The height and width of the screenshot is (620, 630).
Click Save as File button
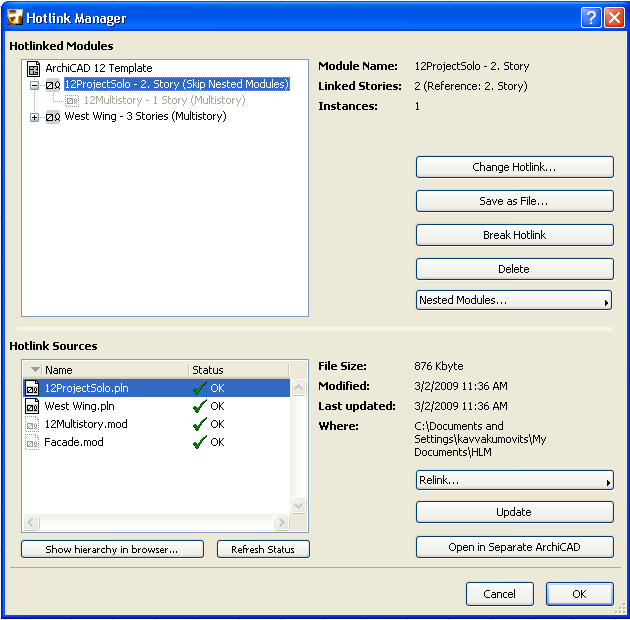(x=515, y=201)
